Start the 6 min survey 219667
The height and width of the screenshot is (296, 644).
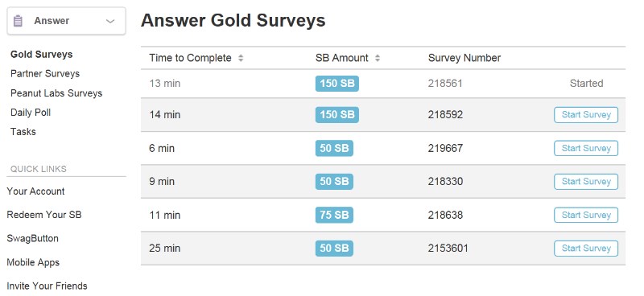(586, 148)
